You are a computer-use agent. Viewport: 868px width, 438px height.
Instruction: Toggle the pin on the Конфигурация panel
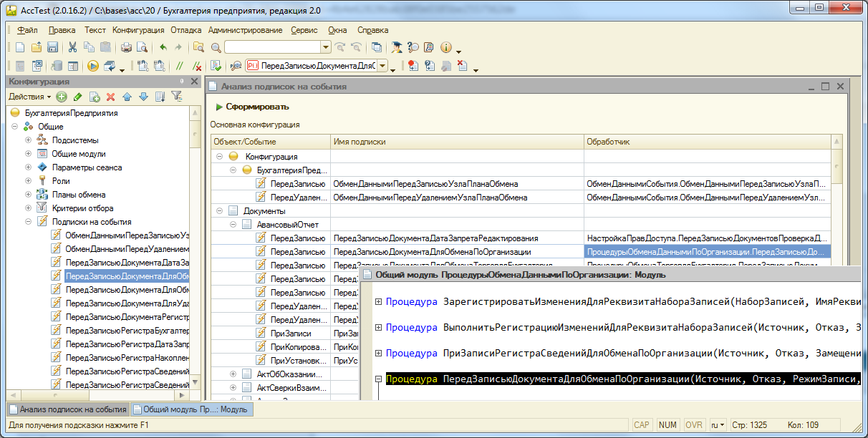pos(182,82)
